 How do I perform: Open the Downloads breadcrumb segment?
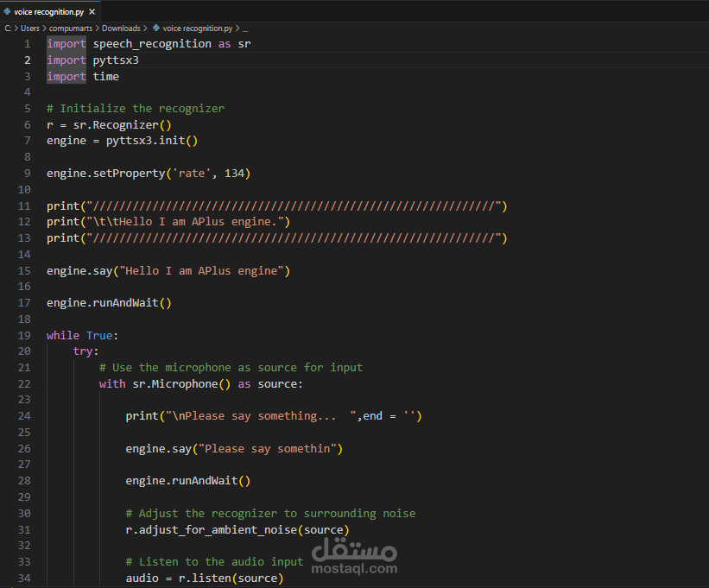tap(121, 28)
